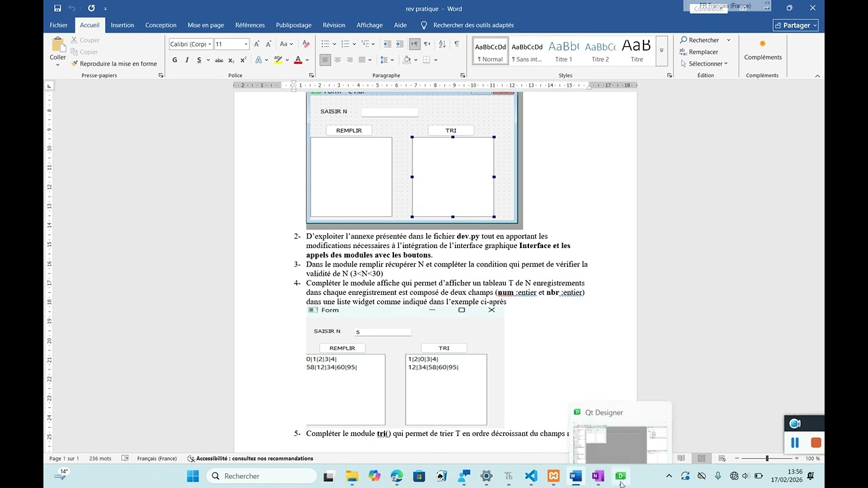Open the Windows Start menu
Screen dimensions: 868x488
click(x=193, y=476)
